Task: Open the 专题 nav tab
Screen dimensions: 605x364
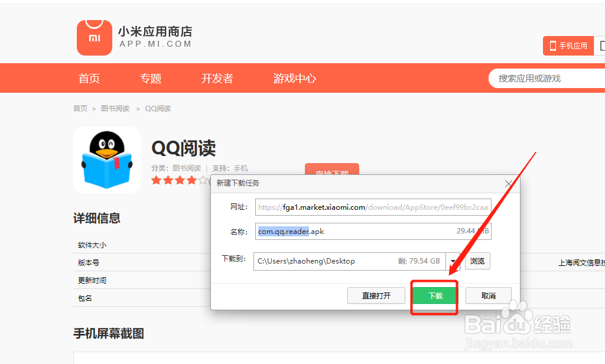Action: (x=151, y=79)
